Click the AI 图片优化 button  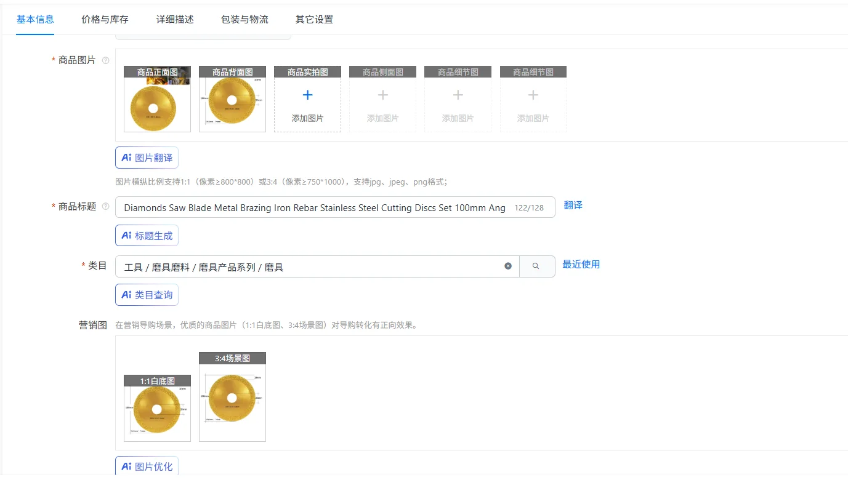point(147,466)
